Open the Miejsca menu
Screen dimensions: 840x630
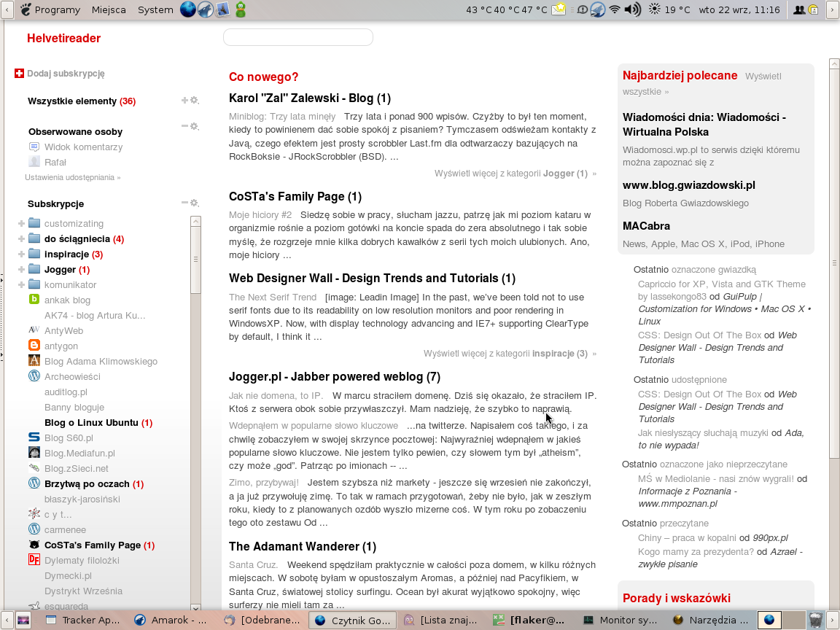pos(109,9)
